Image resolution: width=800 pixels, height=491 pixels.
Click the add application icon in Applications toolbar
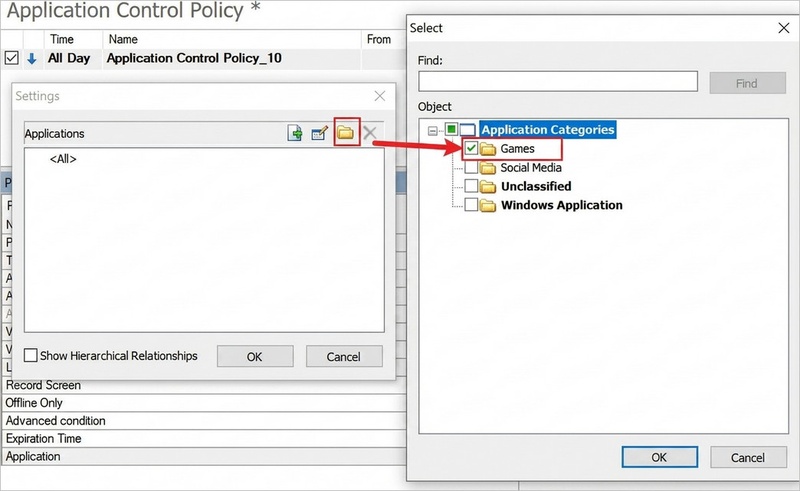point(295,133)
